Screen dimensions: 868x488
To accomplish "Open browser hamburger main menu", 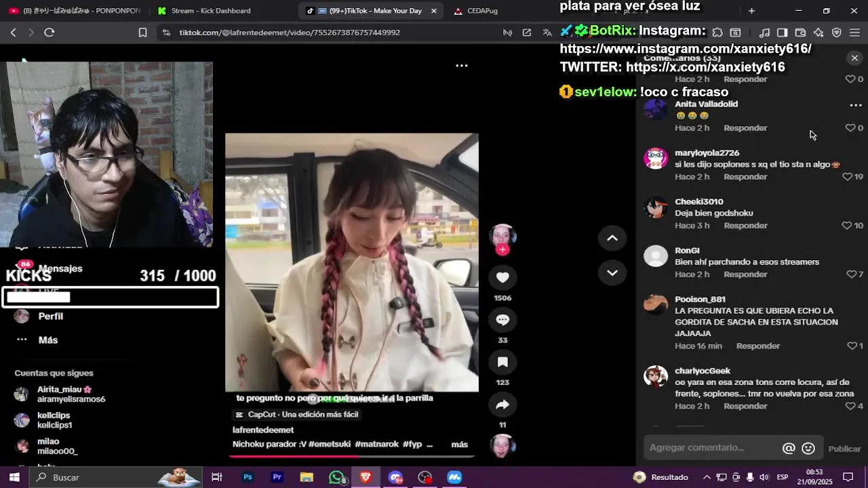I will click(x=854, y=33).
